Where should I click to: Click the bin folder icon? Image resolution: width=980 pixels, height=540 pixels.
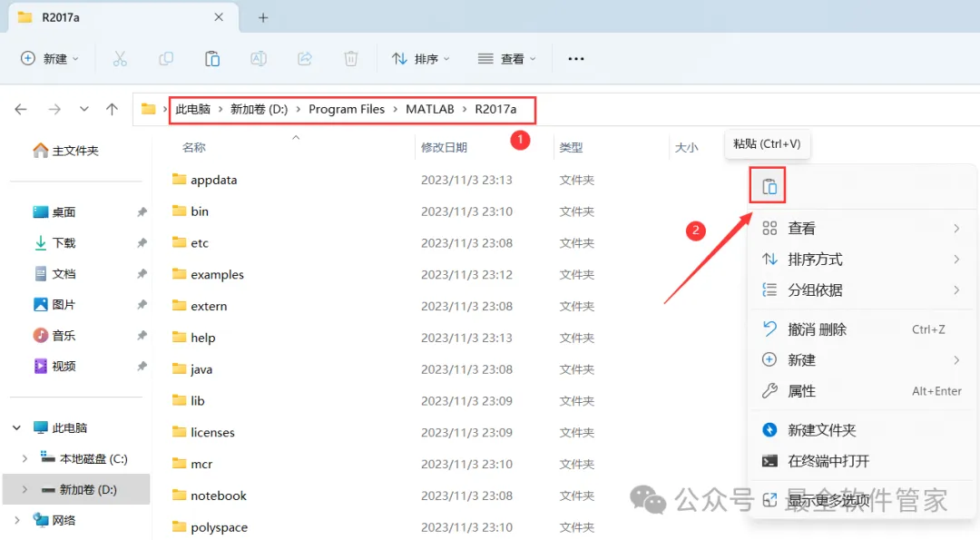click(180, 211)
